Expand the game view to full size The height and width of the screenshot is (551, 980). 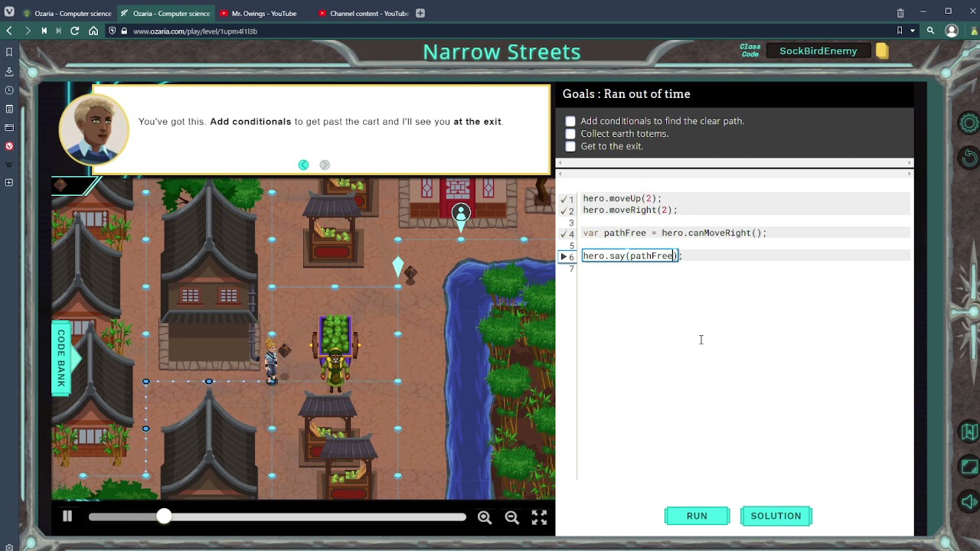[540, 517]
